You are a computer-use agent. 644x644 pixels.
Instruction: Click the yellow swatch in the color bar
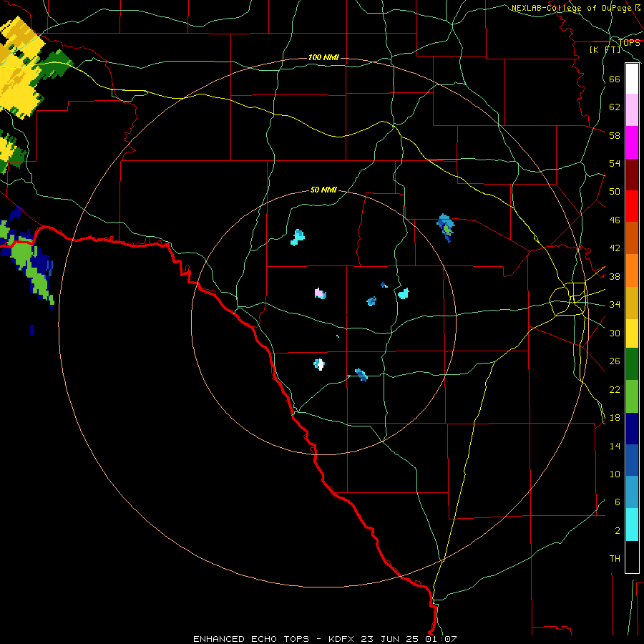[x=632, y=333]
